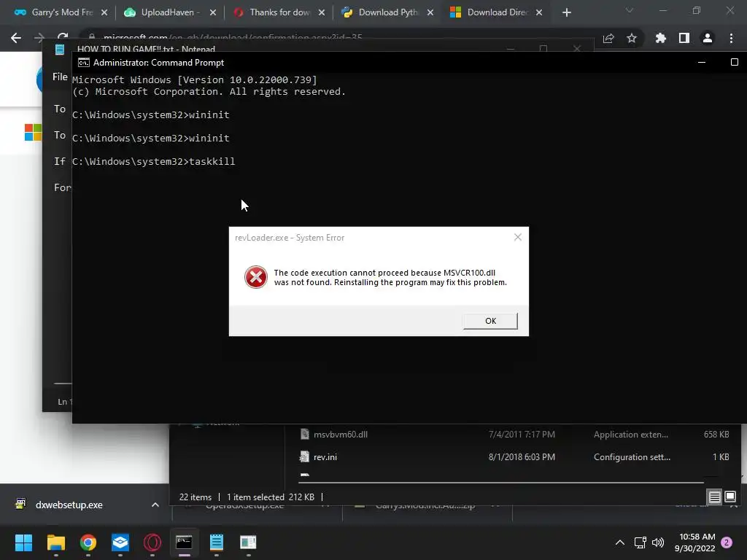Click the Configuration settings type cell

(632, 457)
